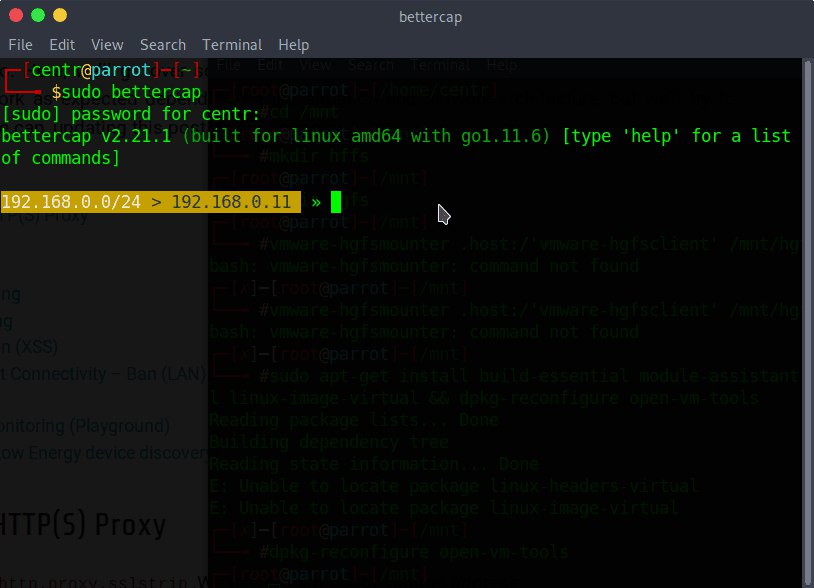Viewport: 814px width, 588px height.
Task: Click the yellow window control button
Action: click(60, 16)
